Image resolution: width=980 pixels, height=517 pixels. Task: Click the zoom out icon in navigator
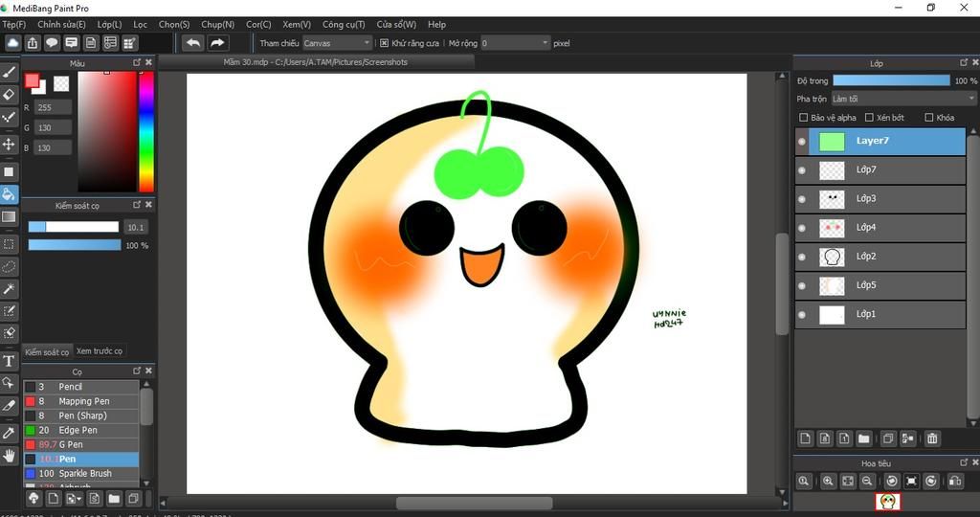tap(866, 481)
